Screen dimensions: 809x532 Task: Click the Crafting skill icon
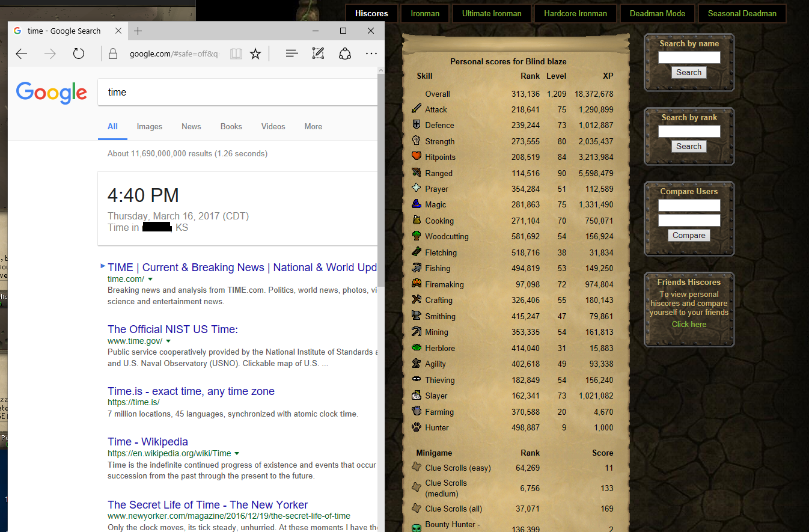click(x=416, y=299)
